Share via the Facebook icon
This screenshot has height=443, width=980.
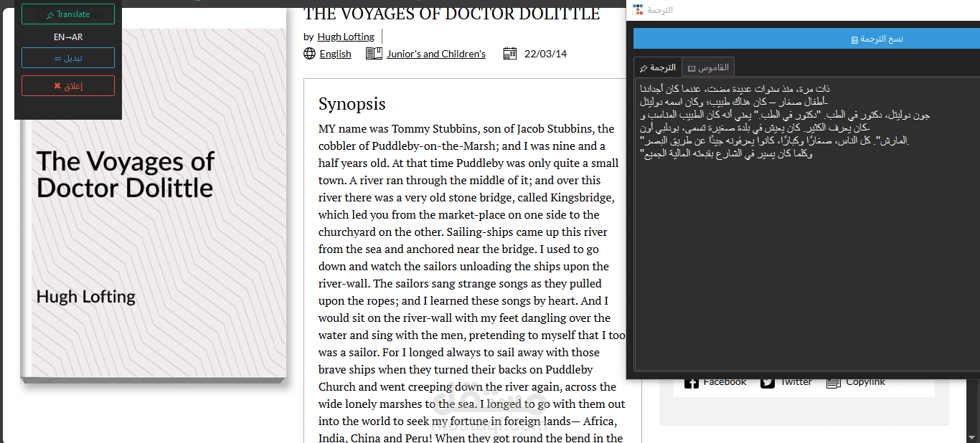tap(691, 381)
